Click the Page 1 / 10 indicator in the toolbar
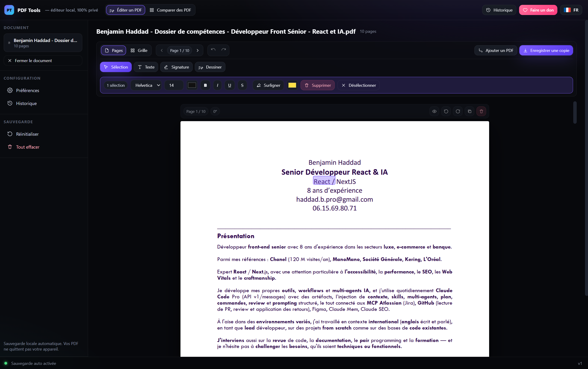The height and width of the screenshot is (369, 588). pos(180,51)
